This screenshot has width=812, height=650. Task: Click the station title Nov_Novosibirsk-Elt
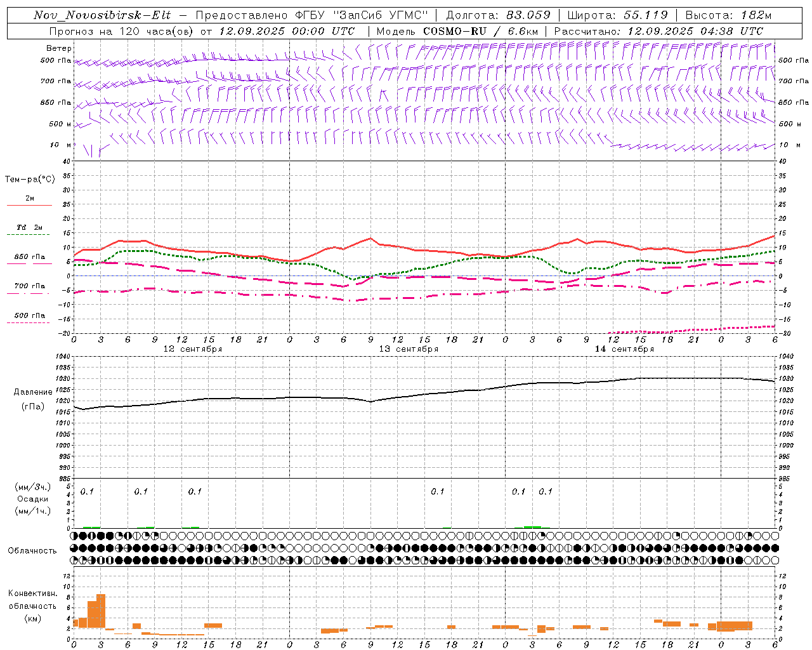pyautogui.click(x=101, y=15)
